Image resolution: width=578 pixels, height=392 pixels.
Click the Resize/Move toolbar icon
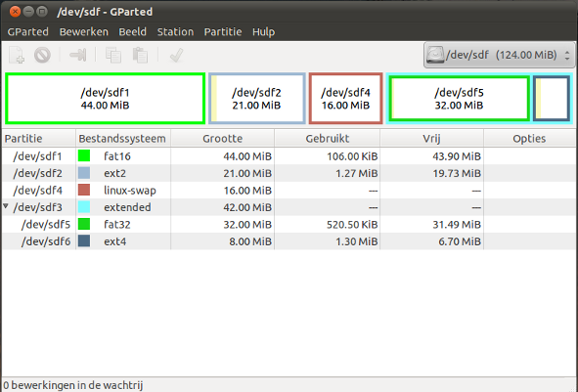[x=78, y=56]
